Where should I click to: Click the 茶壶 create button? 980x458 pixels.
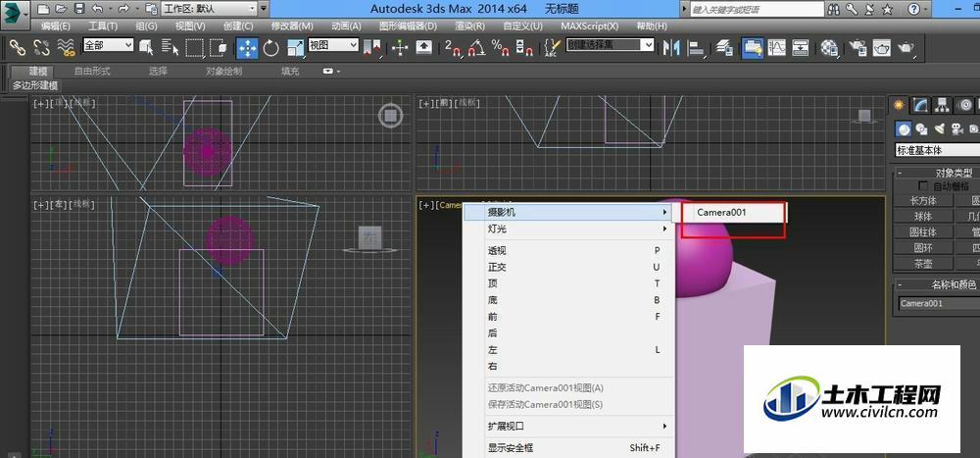coord(923,264)
